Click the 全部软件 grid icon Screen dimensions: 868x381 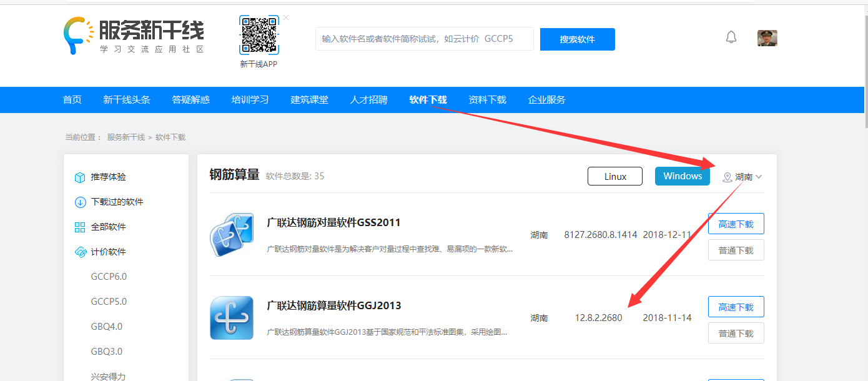click(x=80, y=227)
